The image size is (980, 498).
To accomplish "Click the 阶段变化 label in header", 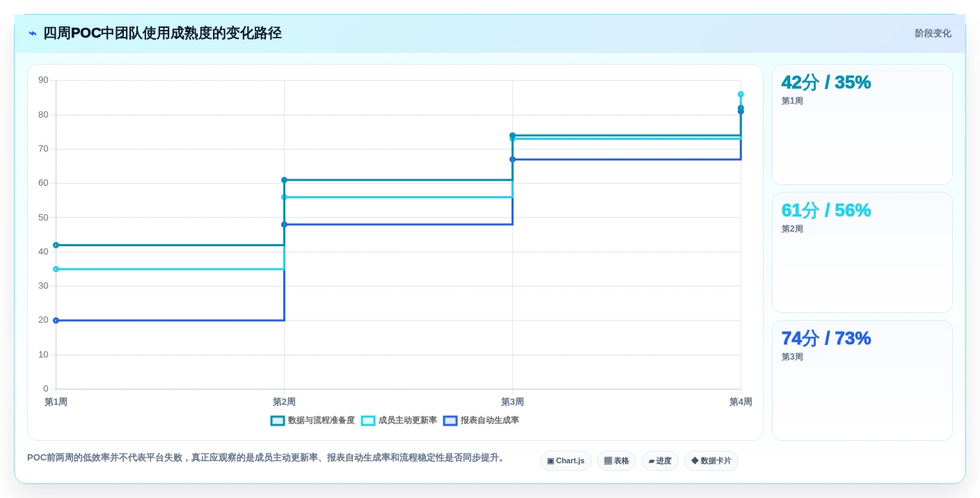I will click(933, 33).
